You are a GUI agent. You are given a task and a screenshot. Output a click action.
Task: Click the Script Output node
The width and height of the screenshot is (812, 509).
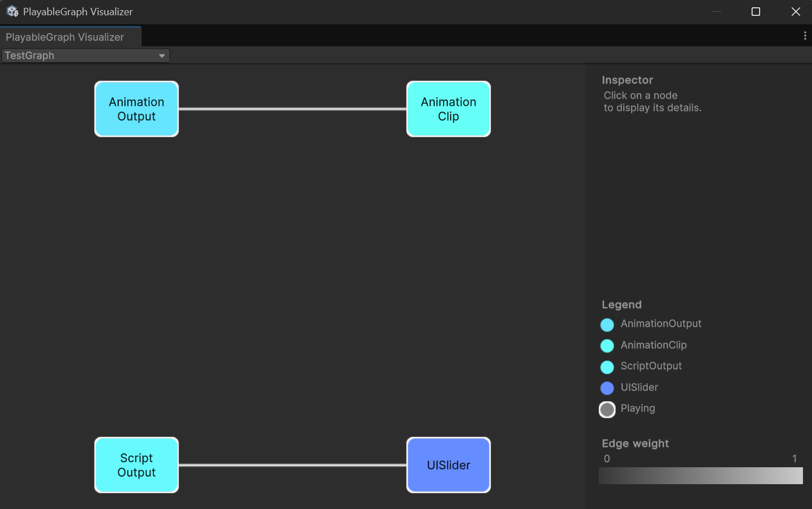[x=137, y=465]
